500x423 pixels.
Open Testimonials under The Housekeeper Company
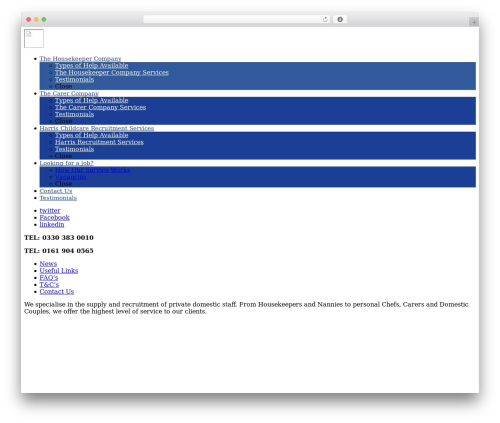74,80
